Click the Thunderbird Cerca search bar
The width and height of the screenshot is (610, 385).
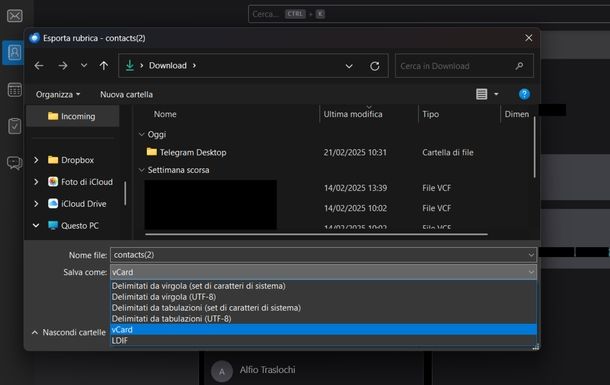(x=428, y=14)
